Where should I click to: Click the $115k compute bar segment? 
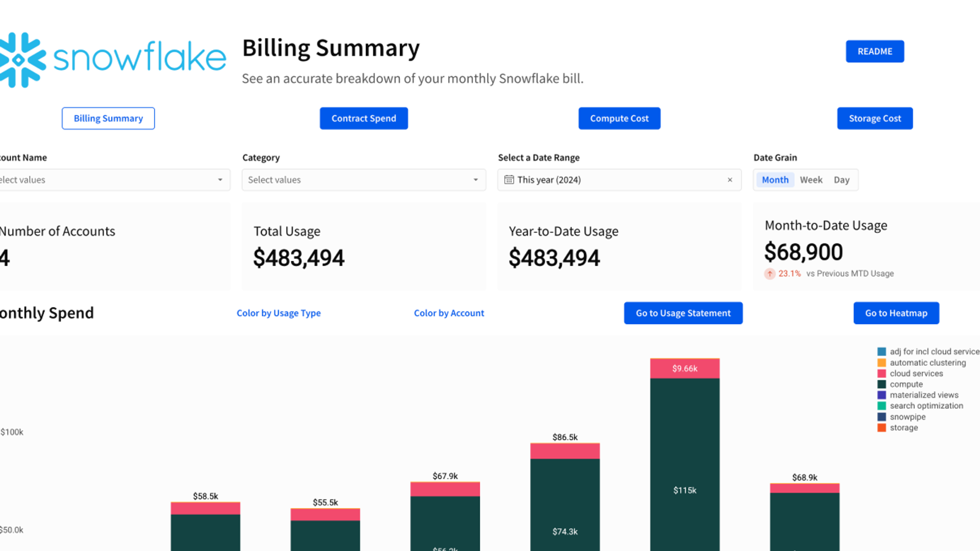pyautogui.click(x=685, y=465)
